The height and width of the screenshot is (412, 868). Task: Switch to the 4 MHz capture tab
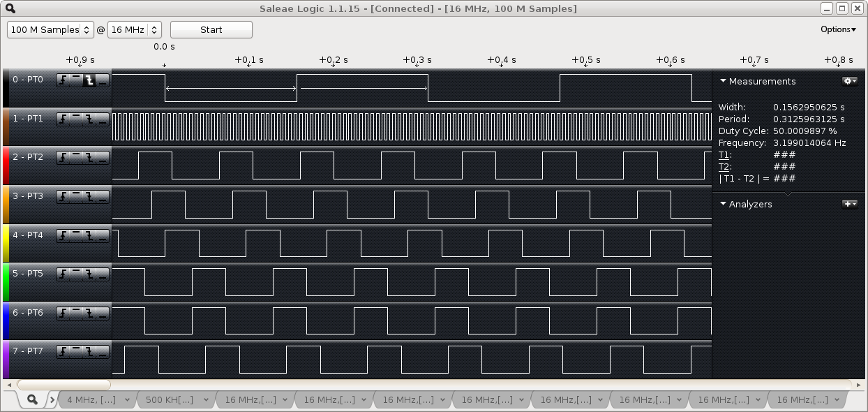pos(98,399)
